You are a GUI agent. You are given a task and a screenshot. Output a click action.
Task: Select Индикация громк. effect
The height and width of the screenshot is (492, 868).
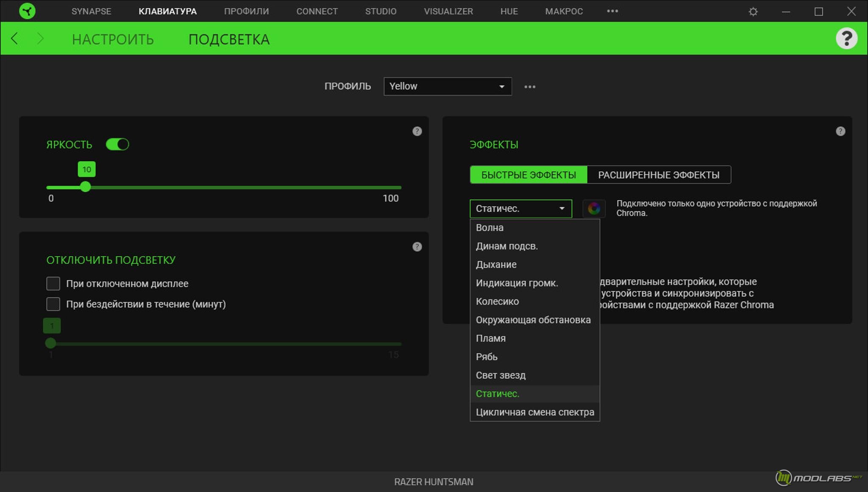click(x=535, y=283)
